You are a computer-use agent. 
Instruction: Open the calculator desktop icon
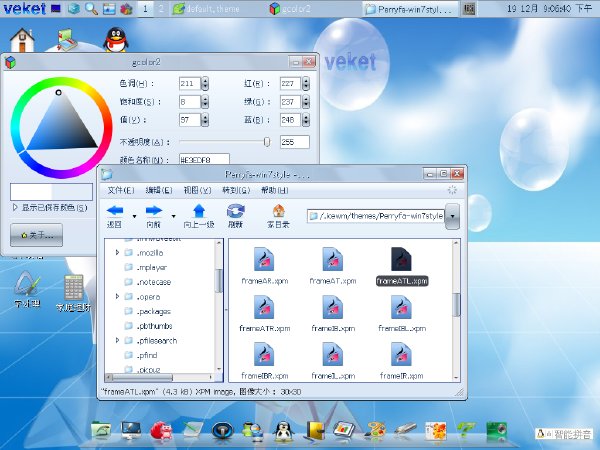[73, 287]
